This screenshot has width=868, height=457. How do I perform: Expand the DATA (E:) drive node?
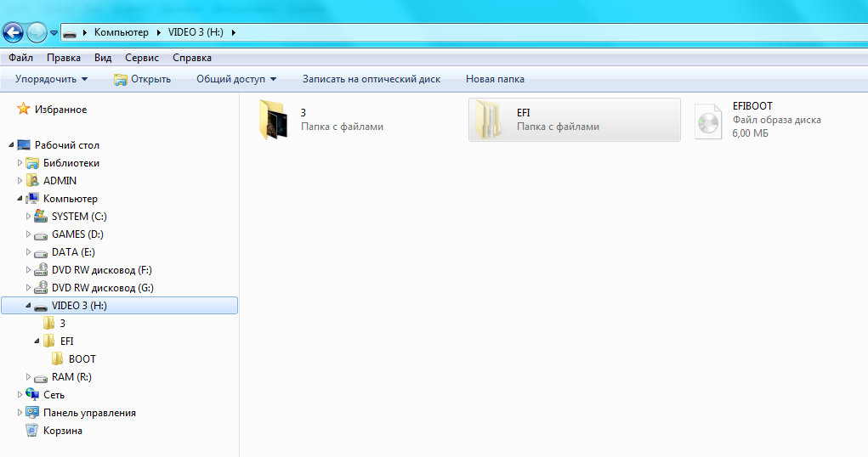coord(28,251)
